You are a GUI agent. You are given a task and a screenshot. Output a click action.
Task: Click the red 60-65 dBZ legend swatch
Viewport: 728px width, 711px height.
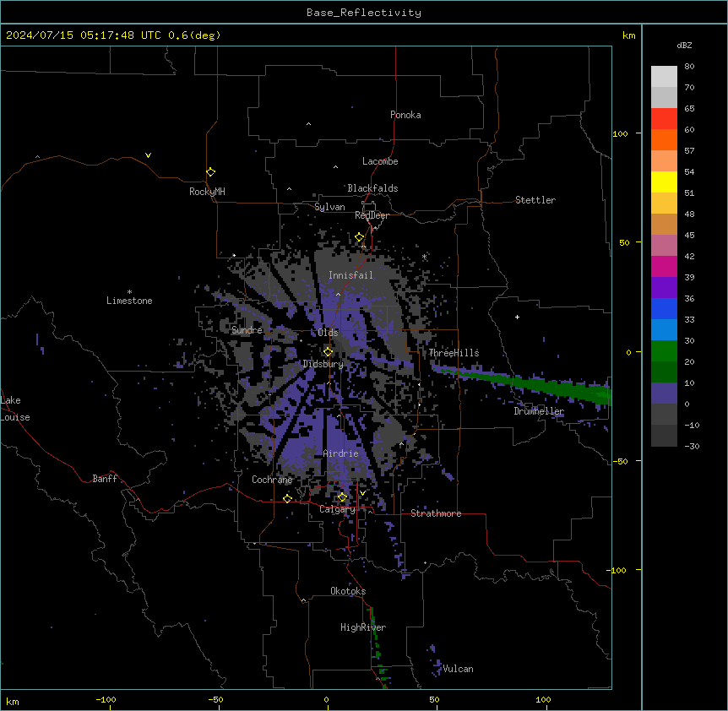pyautogui.click(x=664, y=119)
